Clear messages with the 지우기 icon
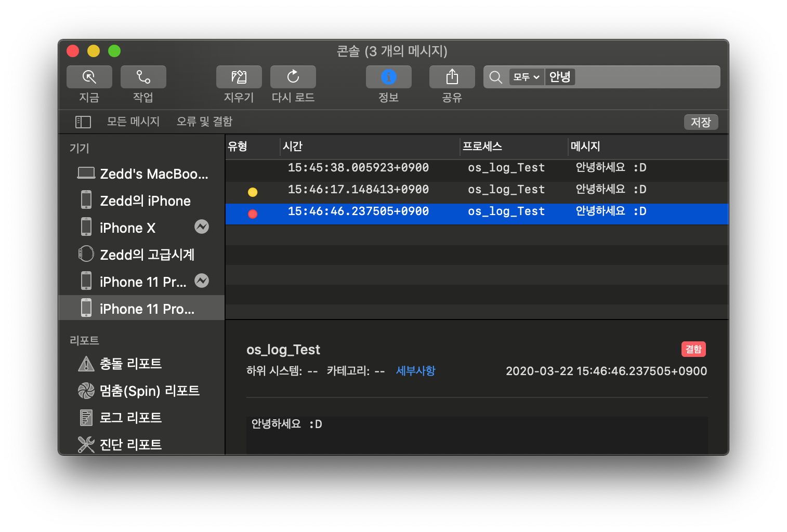The image size is (787, 532). pos(239,77)
